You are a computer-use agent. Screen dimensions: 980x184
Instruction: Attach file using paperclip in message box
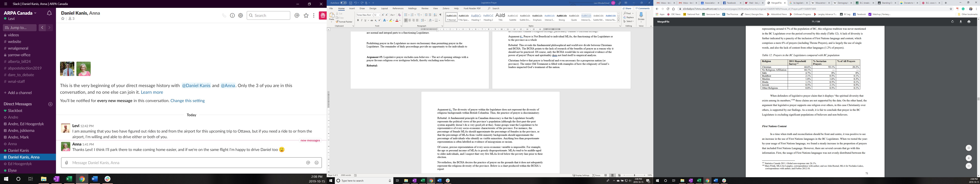[67, 163]
